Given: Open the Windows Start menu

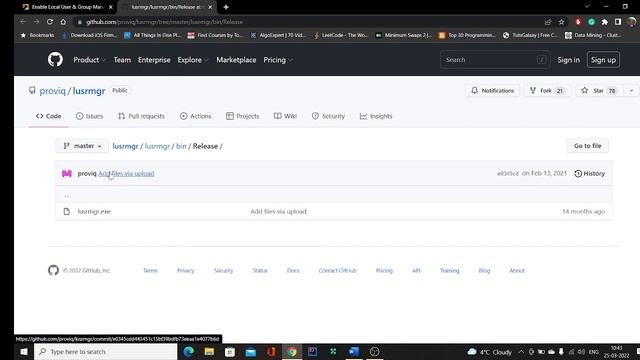Looking at the screenshot, I should point(24,351).
